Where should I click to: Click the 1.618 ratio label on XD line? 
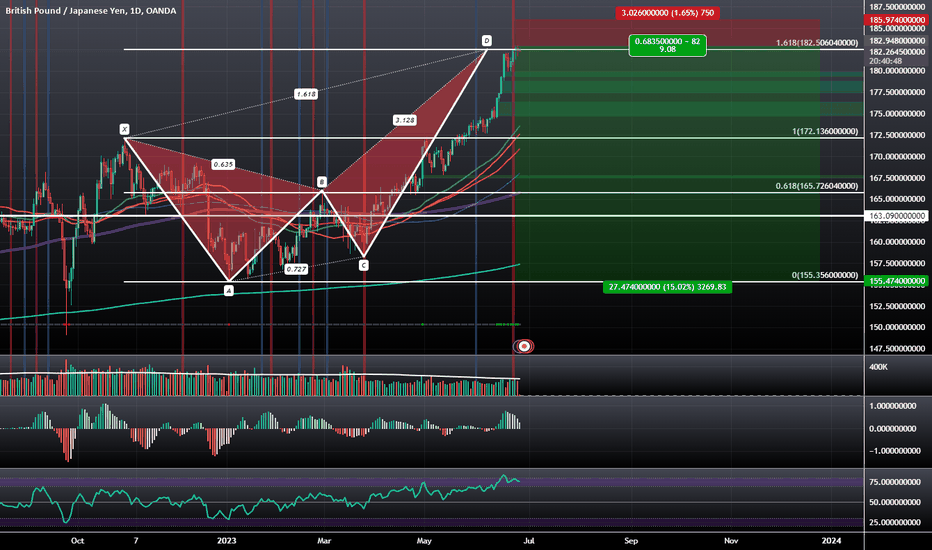click(x=306, y=94)
